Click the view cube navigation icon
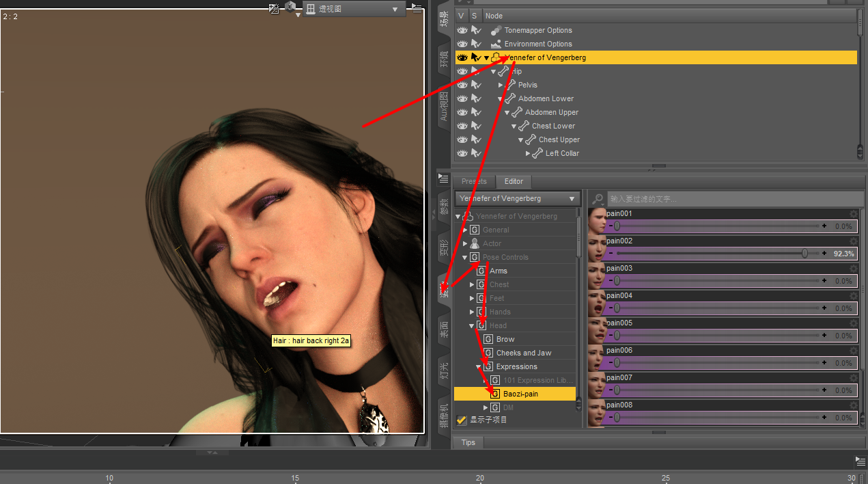The width and height of the screenshot is (868, 484). (290, 8)
